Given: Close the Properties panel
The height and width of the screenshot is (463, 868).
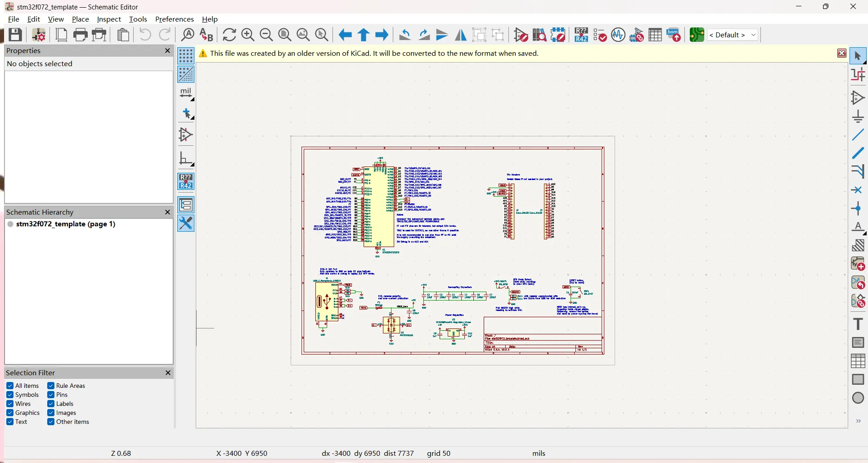Looking at the screenshot, I should point(167,50).
